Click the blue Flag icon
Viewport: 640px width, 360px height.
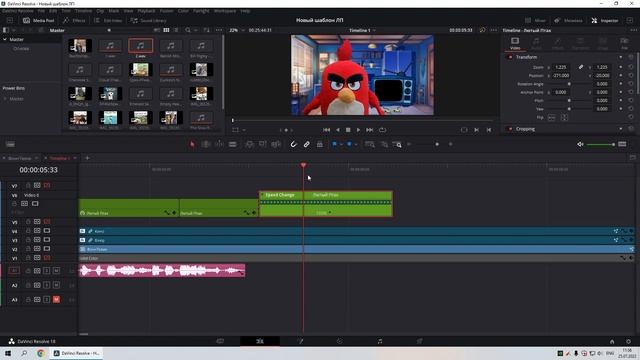click(x=335, y=144)
